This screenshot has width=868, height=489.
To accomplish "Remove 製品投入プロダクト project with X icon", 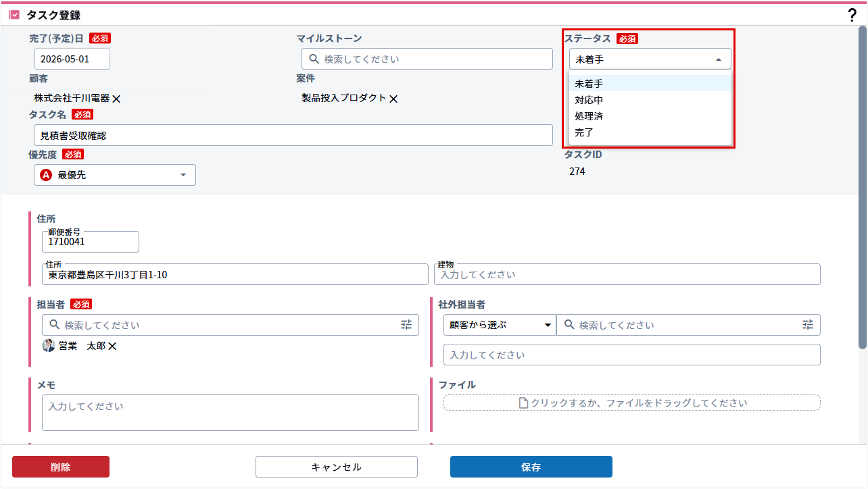I will pos(393,99).
